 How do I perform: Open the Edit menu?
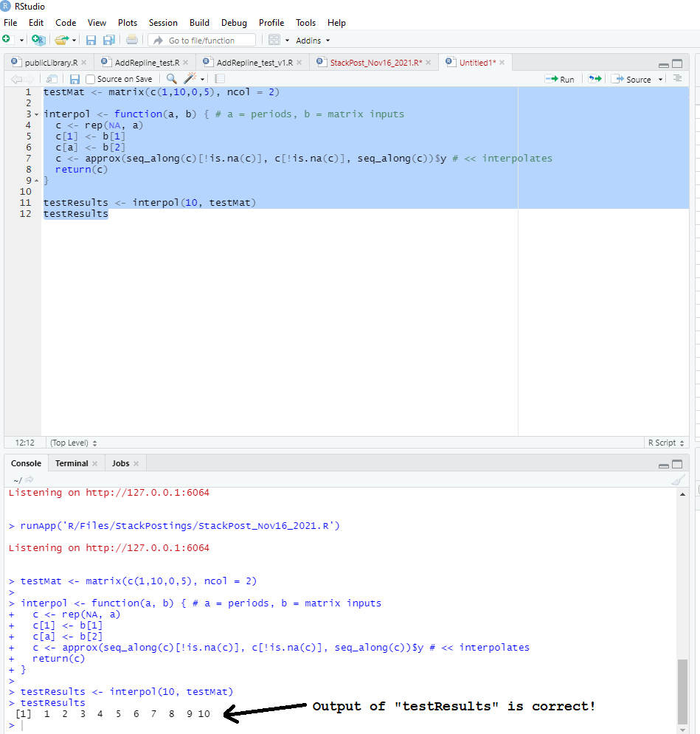[x=36, y=22]
